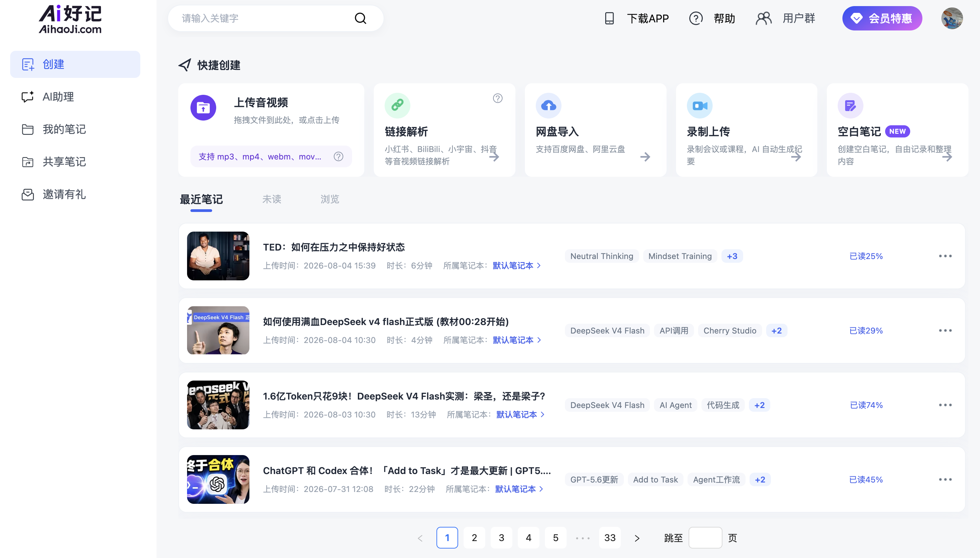The width and height of the screenshot is (980, 558).
Task: Click the purple upload audio/video icon
Action: click(x=203, y=108)
